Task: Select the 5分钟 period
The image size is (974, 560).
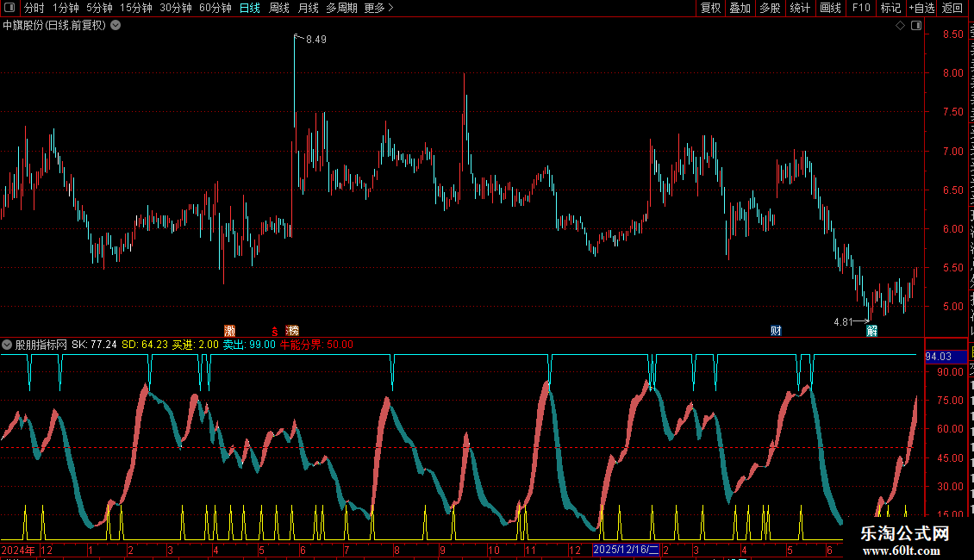Action: point(99,8)
